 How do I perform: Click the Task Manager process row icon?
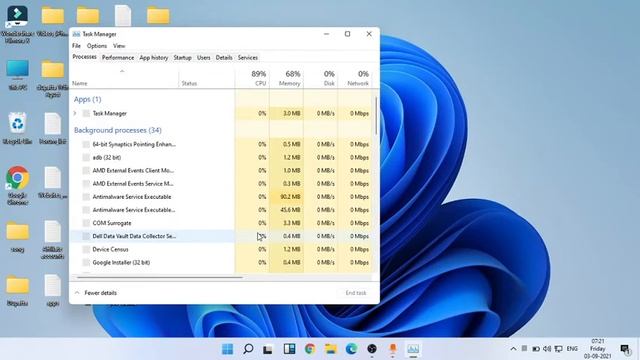[86, 113]
